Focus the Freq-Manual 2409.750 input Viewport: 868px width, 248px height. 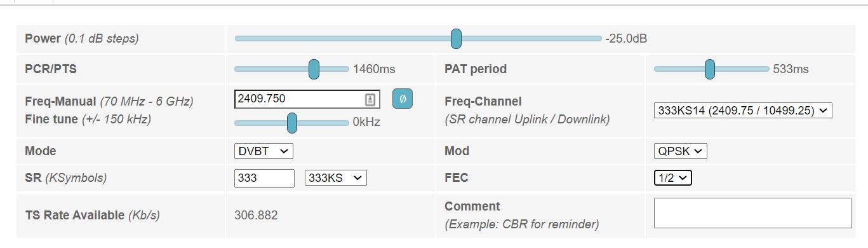click(307, 99)
